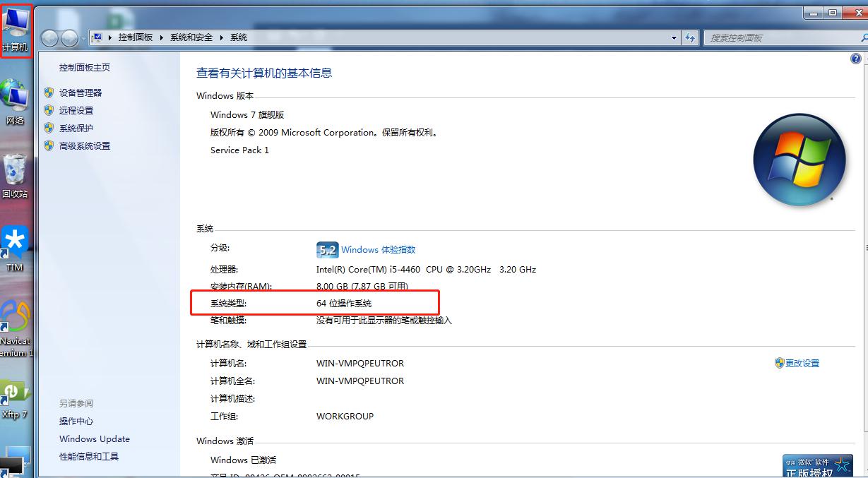This screenshot has width=868, height=478.
Task: Expand the arrow after 系统和安全 in breadcrumb
Action: (x=221, y=37)
